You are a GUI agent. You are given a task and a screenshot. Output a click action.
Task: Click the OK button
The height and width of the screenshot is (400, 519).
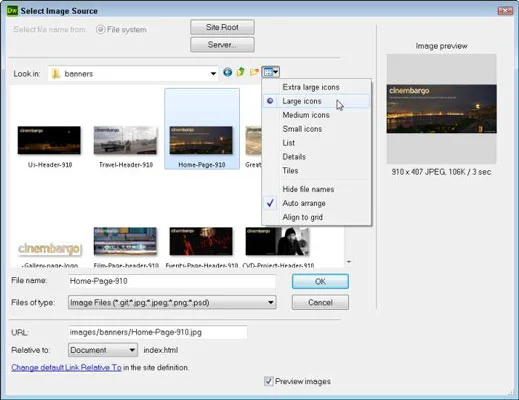click(x=320, y=282)
